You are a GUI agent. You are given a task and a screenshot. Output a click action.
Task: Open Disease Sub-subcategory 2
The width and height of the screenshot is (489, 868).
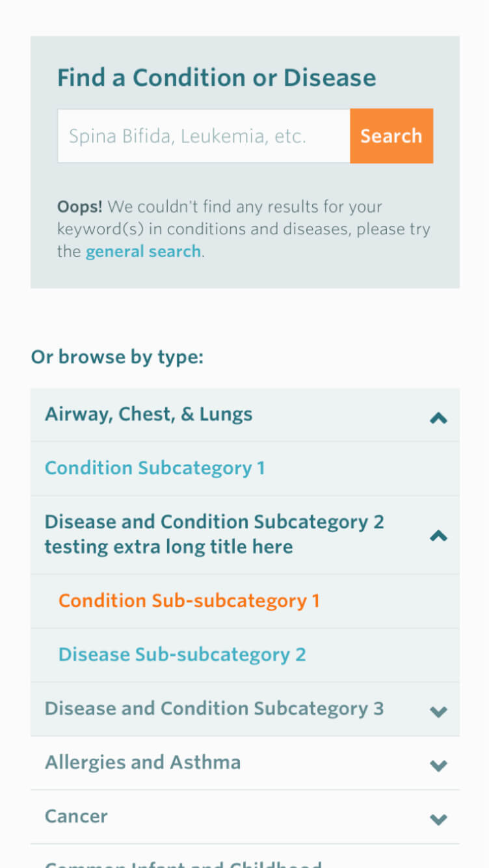182,655
